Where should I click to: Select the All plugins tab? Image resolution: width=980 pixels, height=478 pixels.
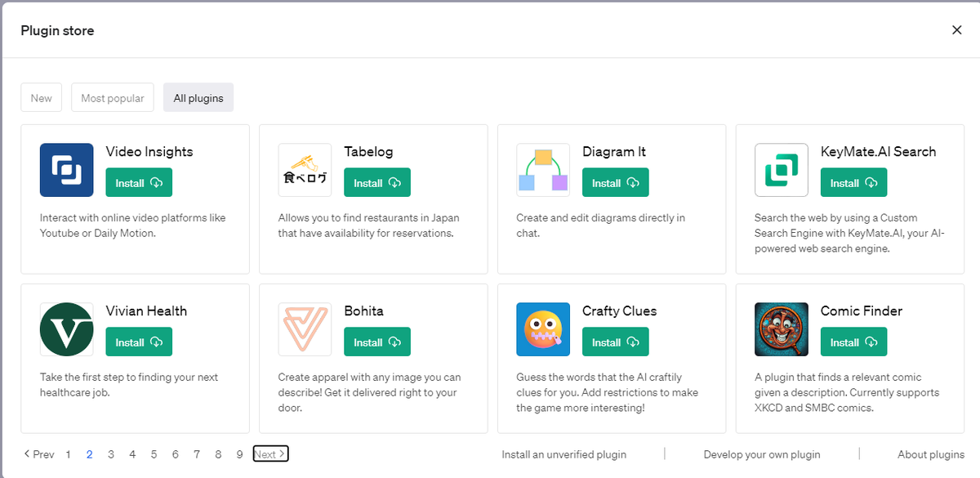[198, 98]
